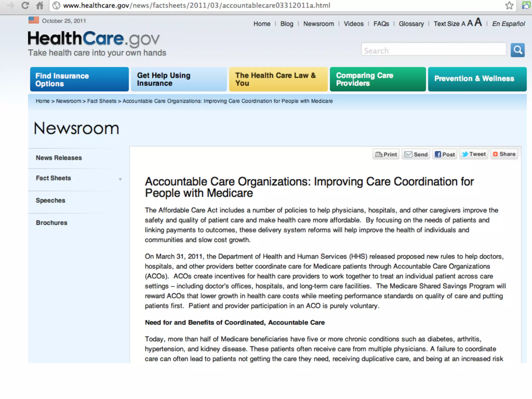The width and height of the screenshot is (532, 399).
Task: Select largest text size A
Action: point(478,22)
